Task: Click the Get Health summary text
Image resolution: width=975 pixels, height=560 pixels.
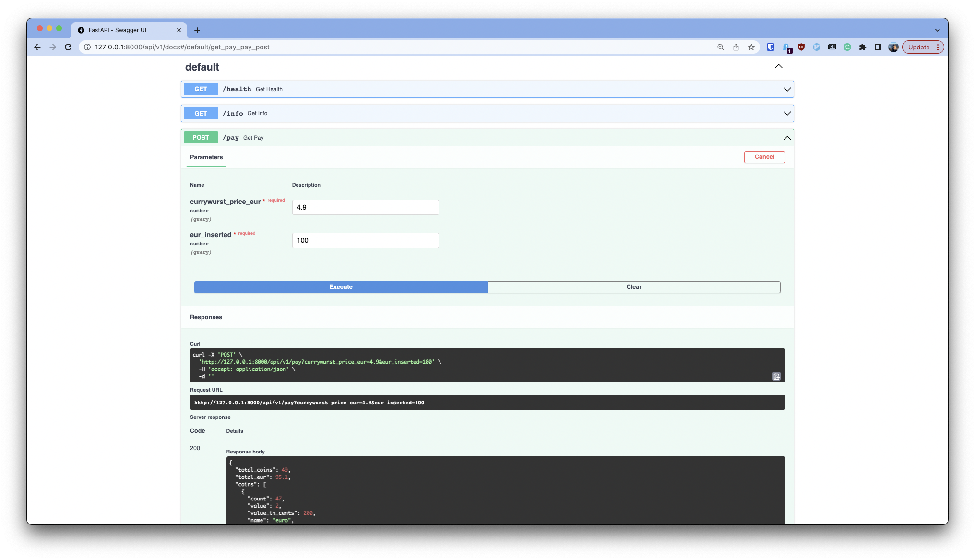Action: [x=269, y=89]
